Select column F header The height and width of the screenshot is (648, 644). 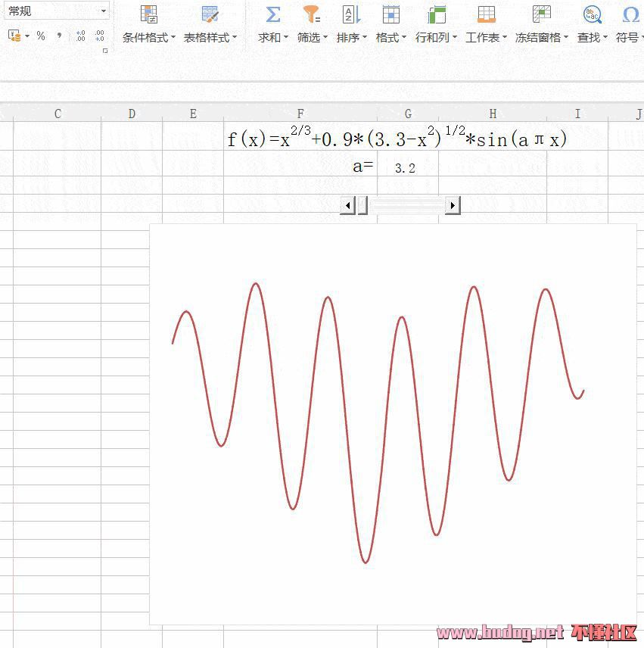[x=300, y=114]
